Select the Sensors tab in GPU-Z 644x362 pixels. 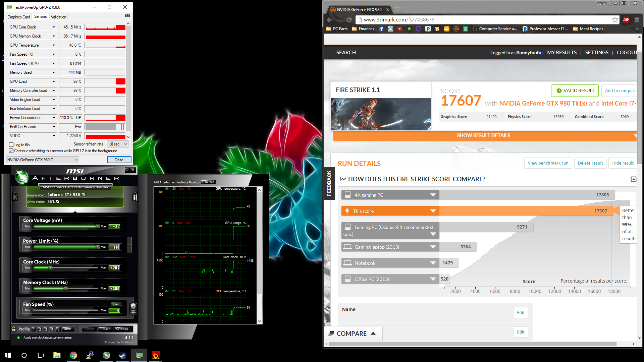(41, 16)
